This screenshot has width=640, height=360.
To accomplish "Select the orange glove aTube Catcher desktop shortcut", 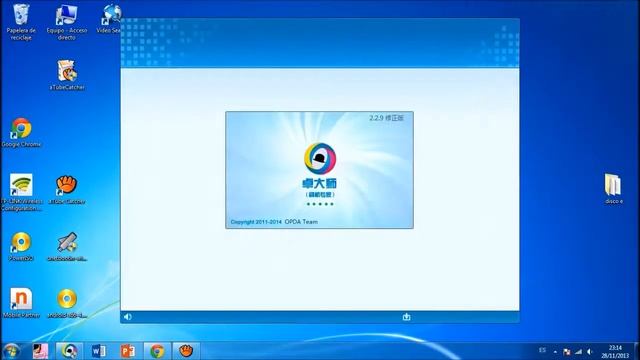I will coord(67,189).
